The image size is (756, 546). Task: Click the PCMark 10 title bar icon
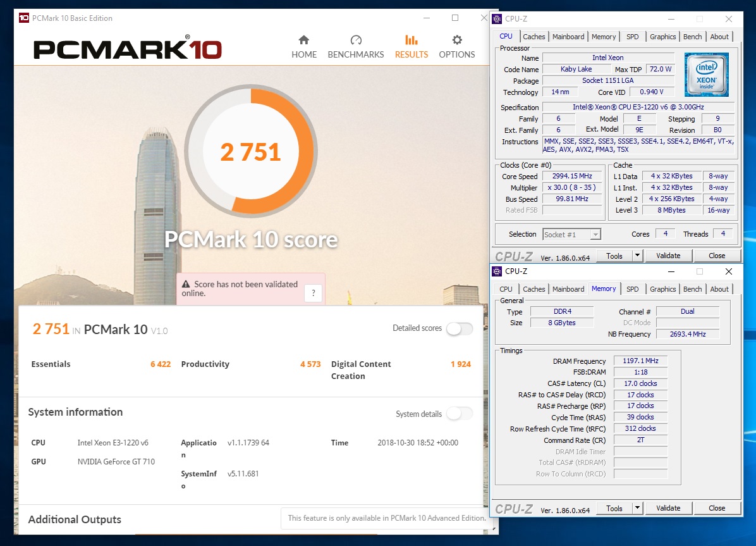click(24, 18)
